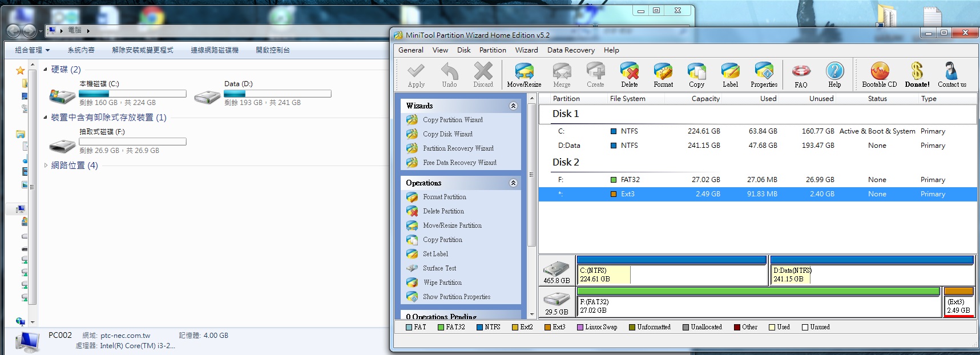980x355 pixels.
Task: Open the Data Recovery menu
Action: 571,50
